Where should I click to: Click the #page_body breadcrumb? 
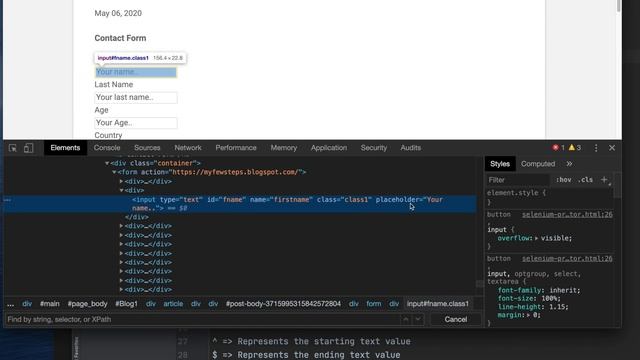pos(87,304)
